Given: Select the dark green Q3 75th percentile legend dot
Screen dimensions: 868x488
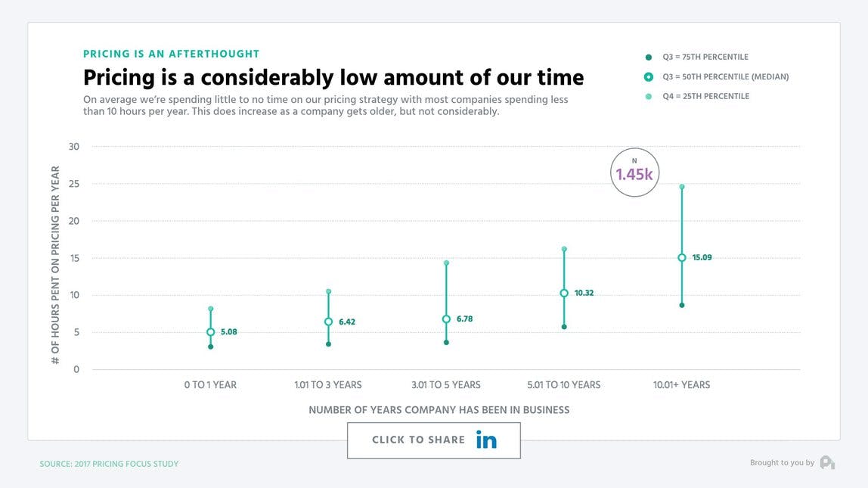Looking at the screenshot, I should click(646, 56).
